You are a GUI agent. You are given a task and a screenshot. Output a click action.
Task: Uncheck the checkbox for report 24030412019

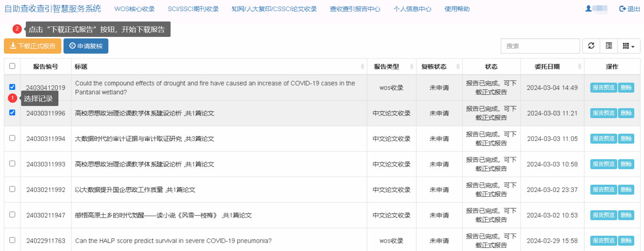(x=12, y=87)
